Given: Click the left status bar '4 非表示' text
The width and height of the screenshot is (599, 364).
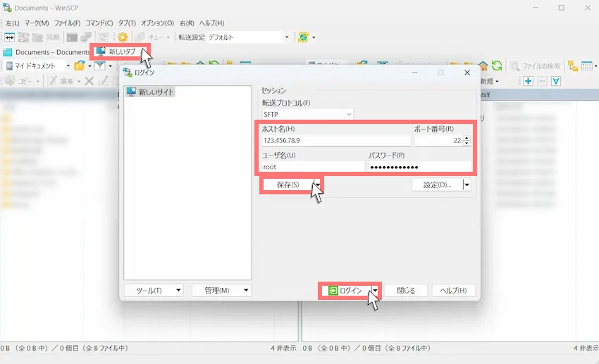Looking at the screenshot, I should [x=283, y=348].
